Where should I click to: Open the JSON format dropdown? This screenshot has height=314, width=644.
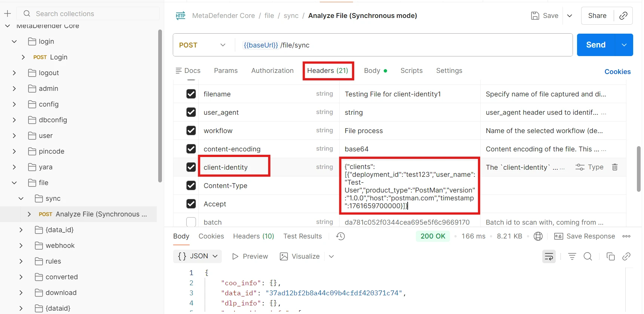[197, 256]
